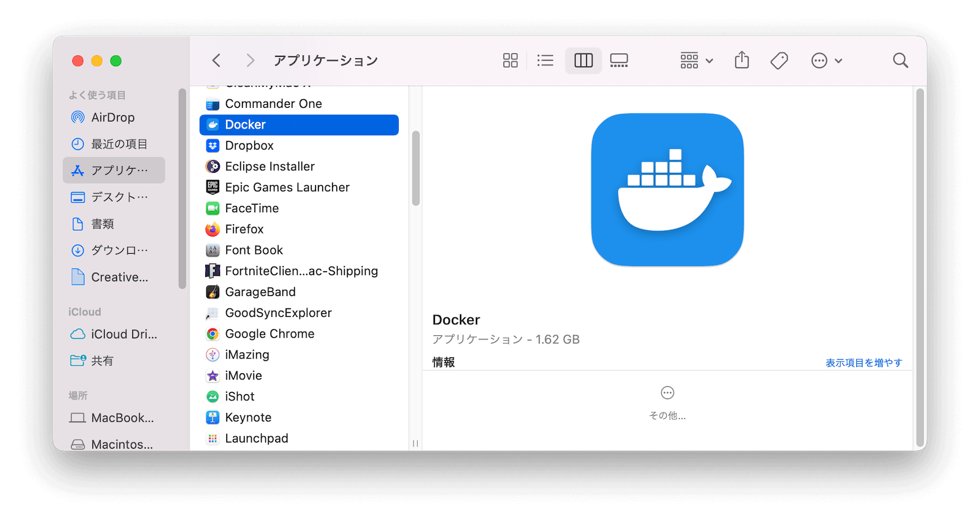Open the group-by dropdown menu
This screenshot has height=521, width=980.
696,60
